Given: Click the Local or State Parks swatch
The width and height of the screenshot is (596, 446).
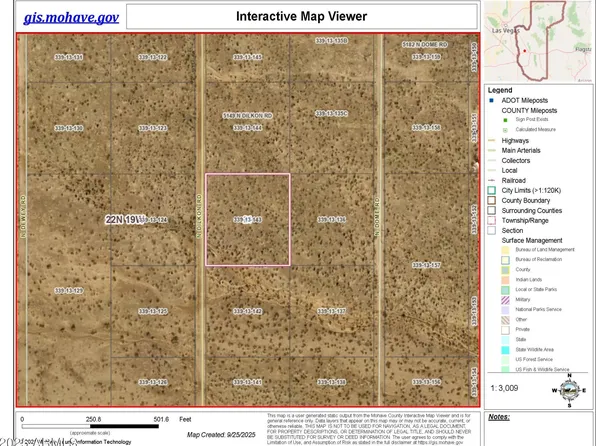Looking at the screenshot, I should tap(505, 290).
